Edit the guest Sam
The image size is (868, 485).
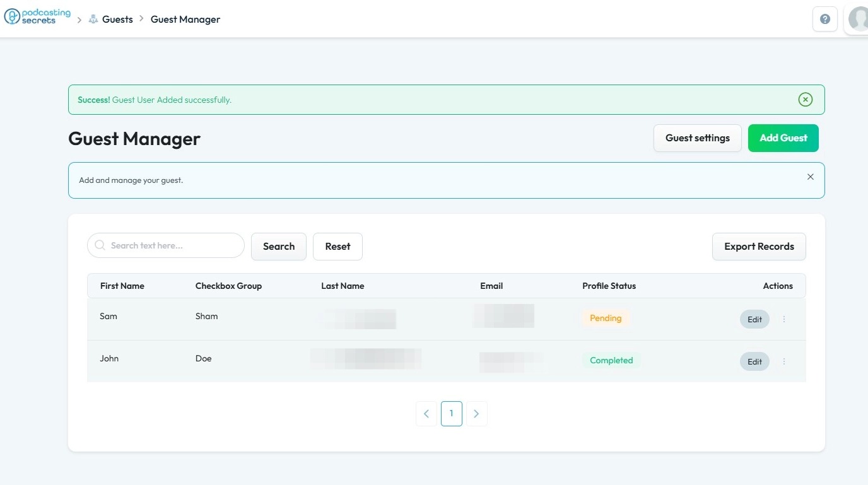754,319
